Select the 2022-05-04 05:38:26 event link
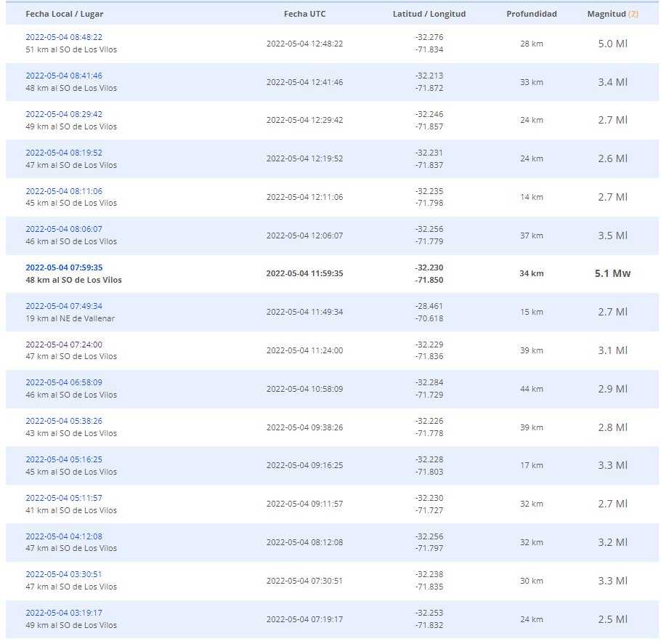Viewport: 661px width, 644px height. 64,421
